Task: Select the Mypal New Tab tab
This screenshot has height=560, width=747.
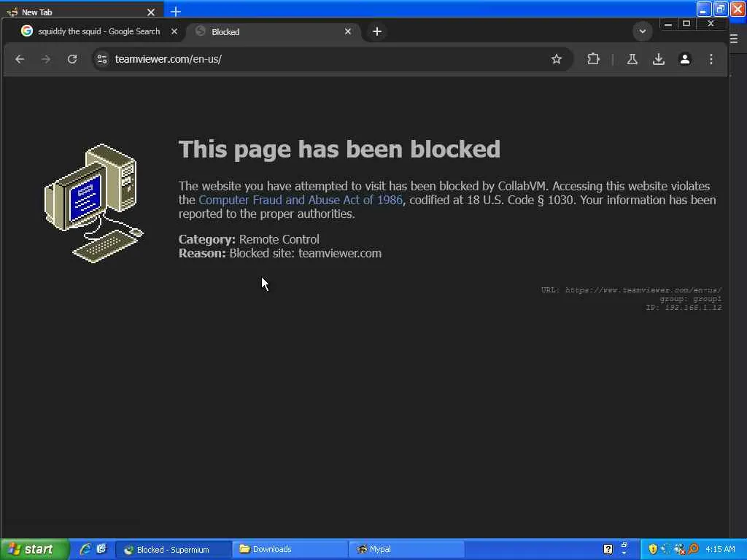Action: click(x=81, y=12)
